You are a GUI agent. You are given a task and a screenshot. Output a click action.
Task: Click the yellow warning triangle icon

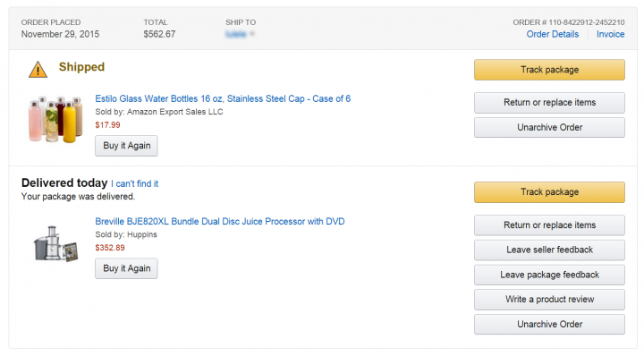38,69
